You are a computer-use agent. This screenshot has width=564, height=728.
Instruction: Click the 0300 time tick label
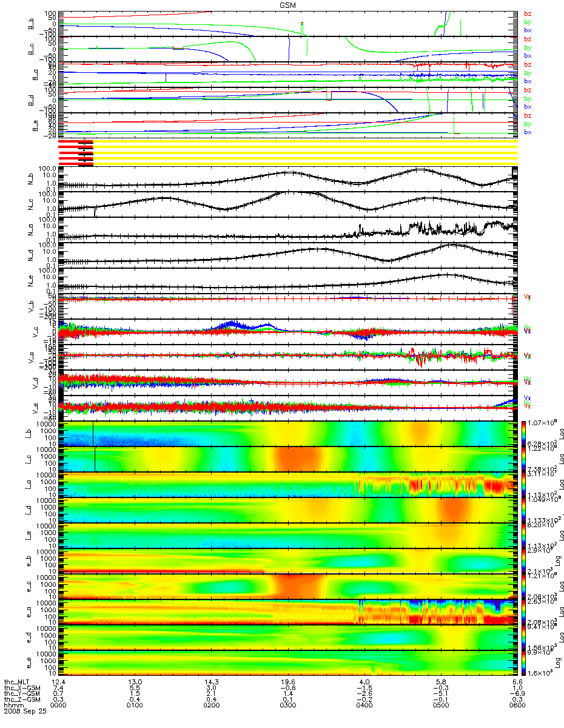coord(288,706)
